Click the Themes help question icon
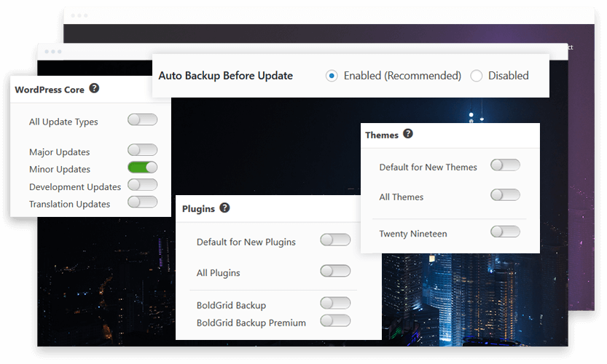This screenshot has height=364, width=607. click(x=408, y=134)
